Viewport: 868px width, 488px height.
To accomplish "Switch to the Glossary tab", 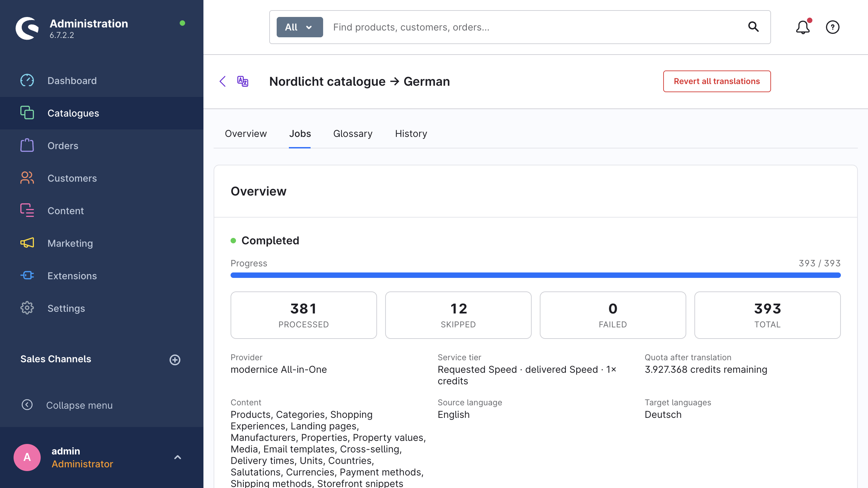I will 353,134.
